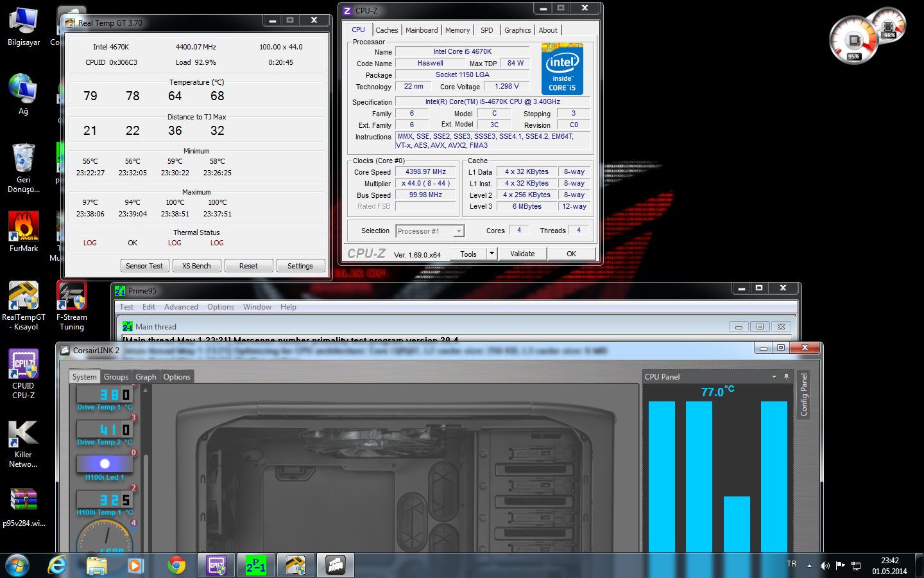The height and width of the screenshot is (578, 924).
Task: Click the taskbar clock showing 23:42
Action: [889, 566]
